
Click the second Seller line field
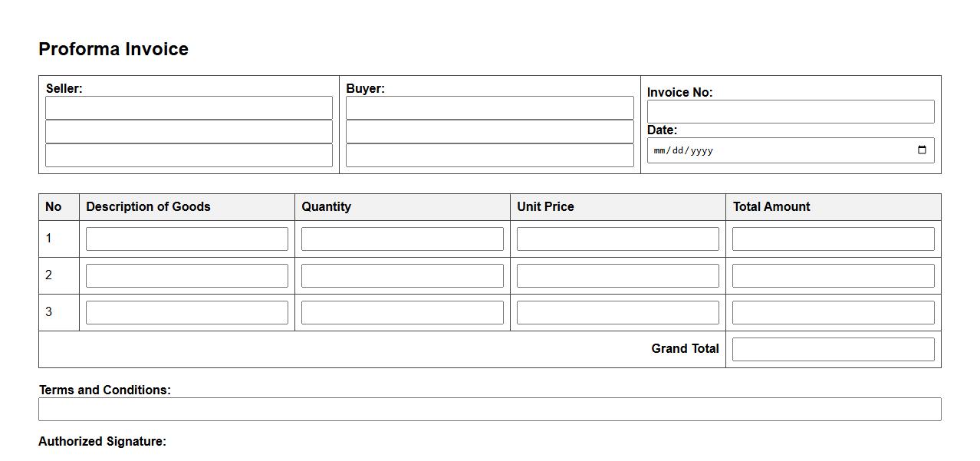(x=189, y=131)
